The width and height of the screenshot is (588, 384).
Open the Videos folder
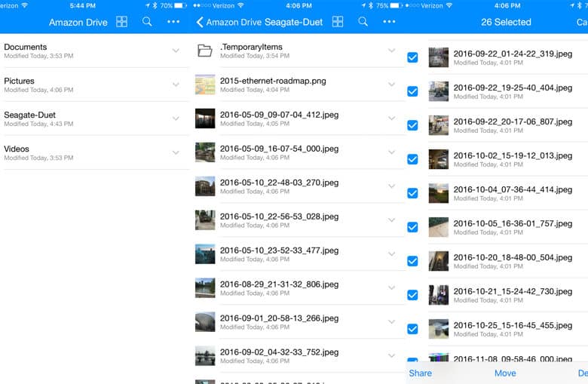pos(96,152)
